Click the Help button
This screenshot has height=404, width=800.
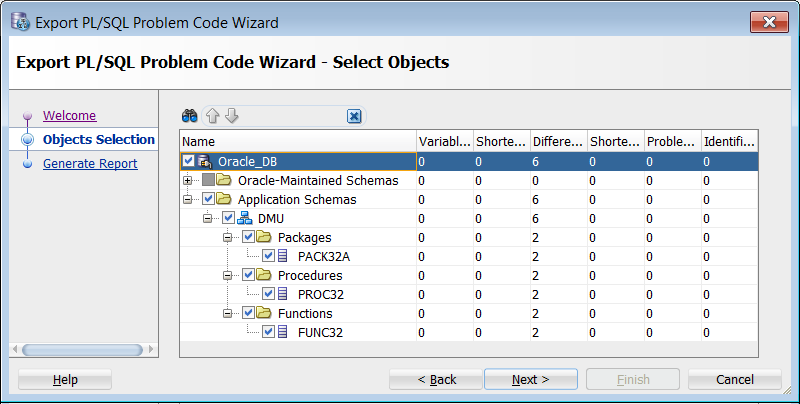[x=65, y=380]
